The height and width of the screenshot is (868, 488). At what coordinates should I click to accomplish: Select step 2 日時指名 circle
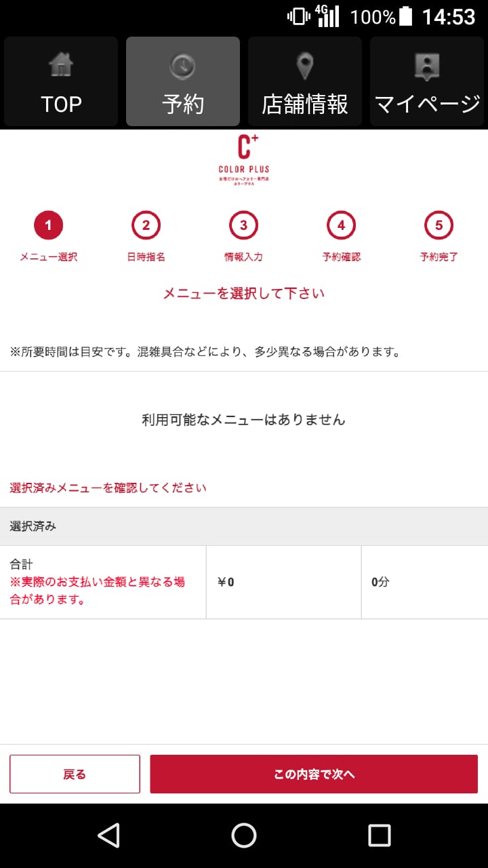144,225
